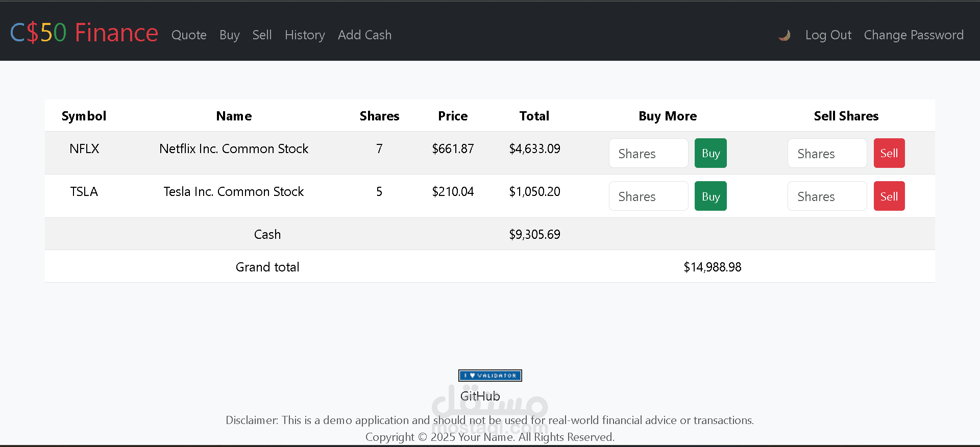This screenshot has height=447, width=980.
Task: Click the Sell Shares field for NFLX
Action: tap(827, 153)
